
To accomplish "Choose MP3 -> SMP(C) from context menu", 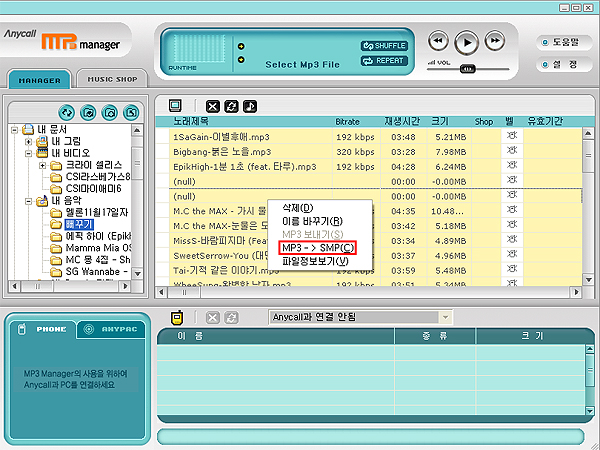I will pyautogui.click(x=318, y=248).
